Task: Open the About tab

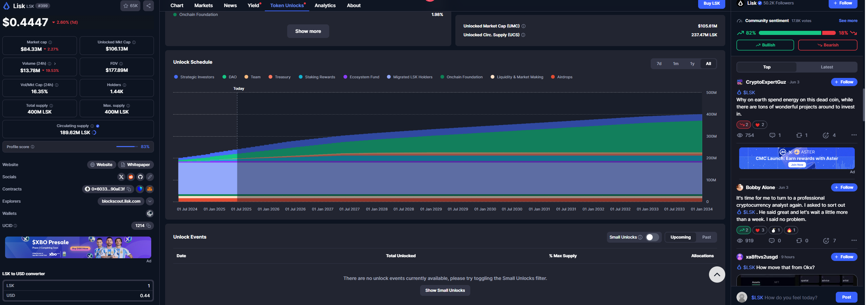Action: (x=354, y=5)
